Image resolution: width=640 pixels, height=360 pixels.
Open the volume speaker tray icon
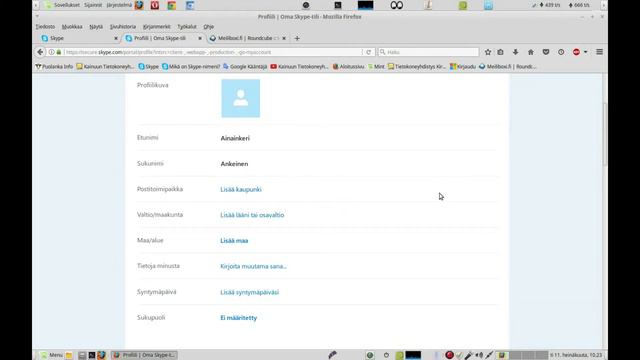point(479,355)
